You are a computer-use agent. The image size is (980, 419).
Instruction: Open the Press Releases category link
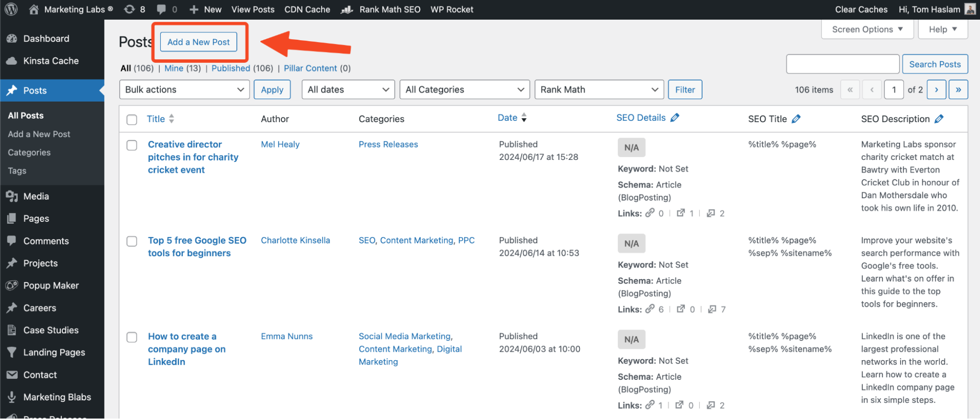388,144
